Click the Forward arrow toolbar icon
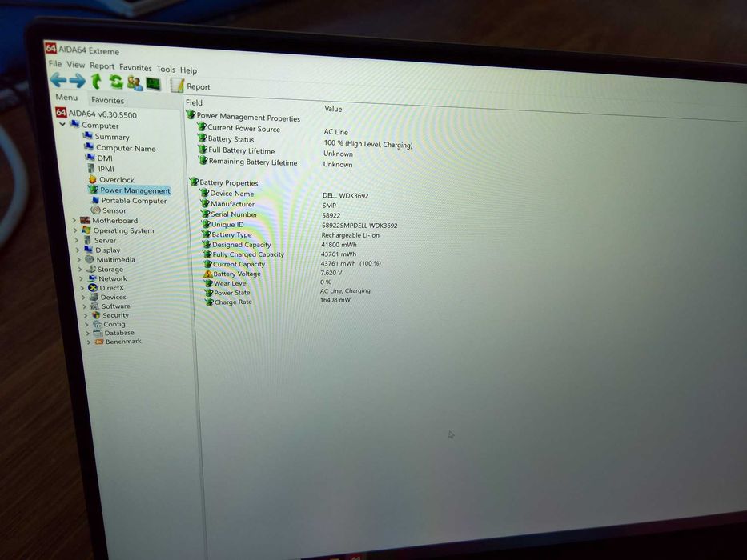 click(x=77, y=81)
